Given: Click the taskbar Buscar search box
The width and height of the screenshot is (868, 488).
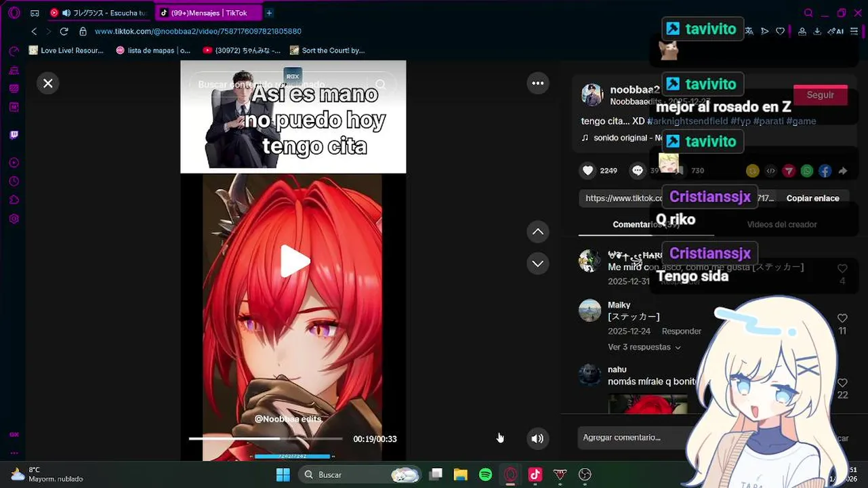Looking at the screenshot, I should [x=360, y=474].
